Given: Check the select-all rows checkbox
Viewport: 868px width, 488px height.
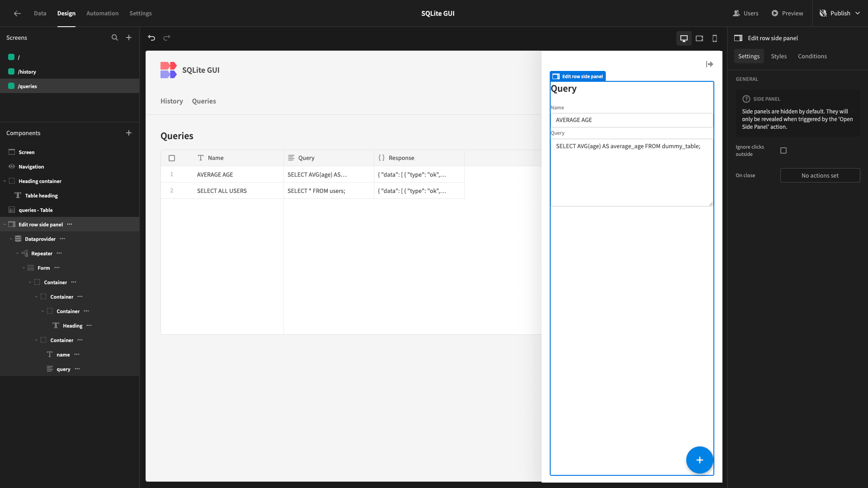Looking at the screenshot, I should (172, 158).
